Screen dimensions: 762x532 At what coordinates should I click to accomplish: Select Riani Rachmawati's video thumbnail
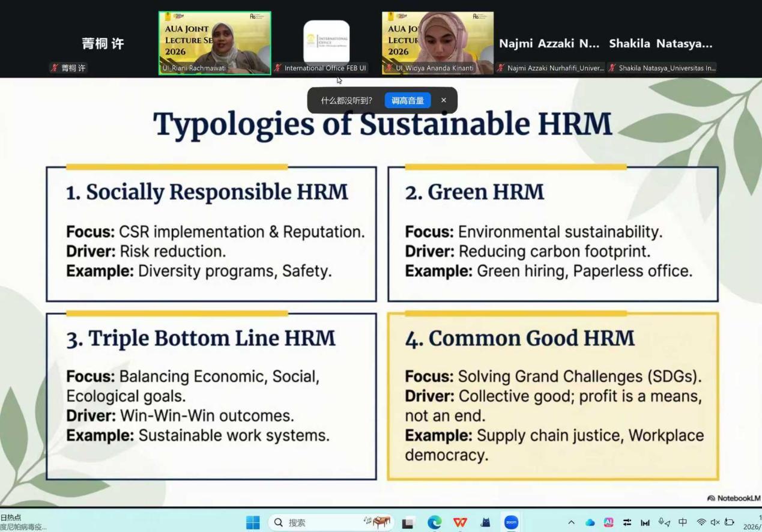tap(214, 43)
